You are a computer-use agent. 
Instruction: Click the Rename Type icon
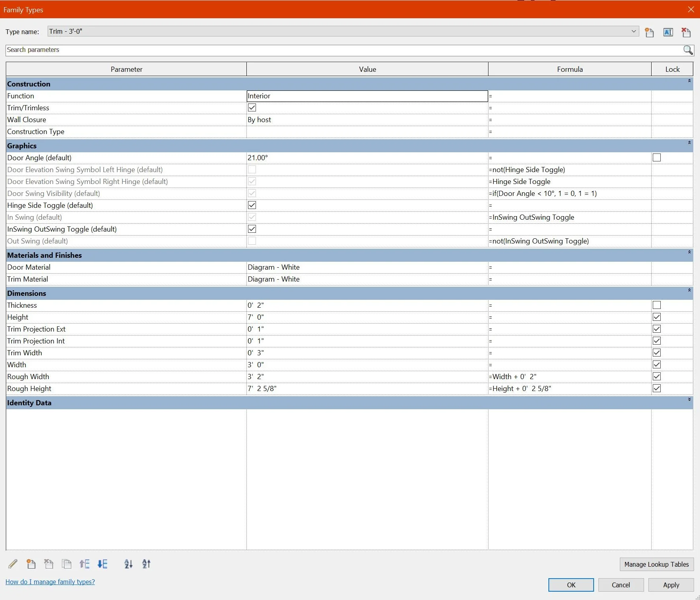[x=668, y=32]
